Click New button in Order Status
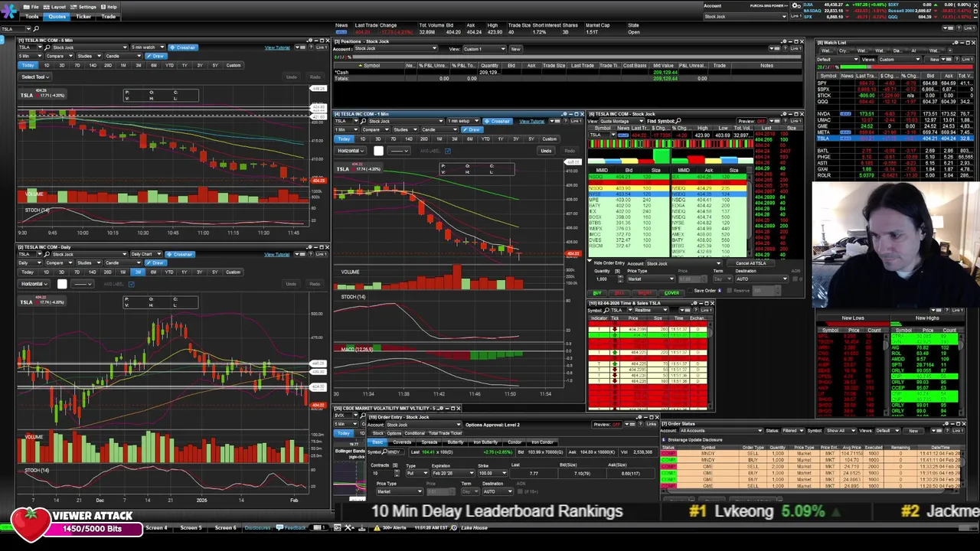Viewport: 980px width, 551px height. point(913,431)
